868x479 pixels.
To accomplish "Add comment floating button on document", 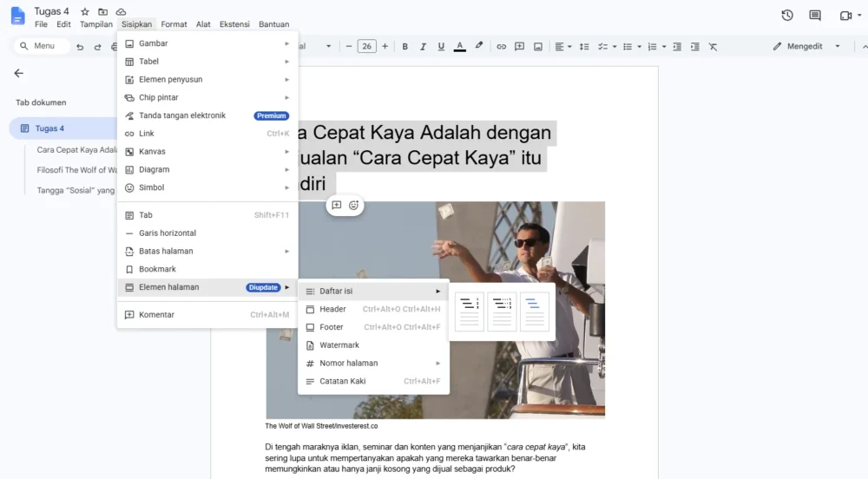I will tap(336, 205).
